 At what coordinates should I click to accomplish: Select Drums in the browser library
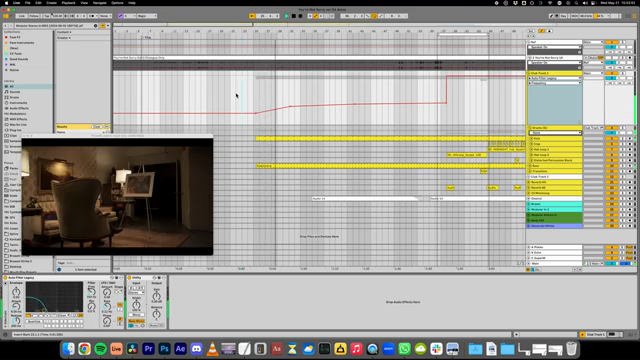[x=14, y=97]
